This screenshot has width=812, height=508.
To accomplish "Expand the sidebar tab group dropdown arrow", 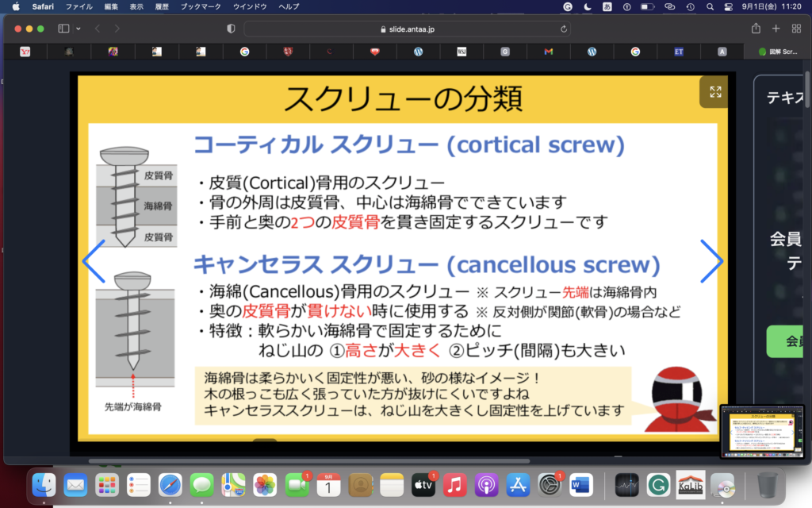I will pyautogui.click(x=79, y=29).
